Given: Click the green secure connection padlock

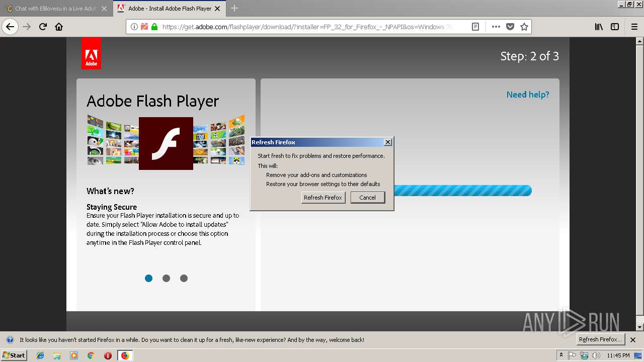Looking at the screenshot, I should point(154,27).
